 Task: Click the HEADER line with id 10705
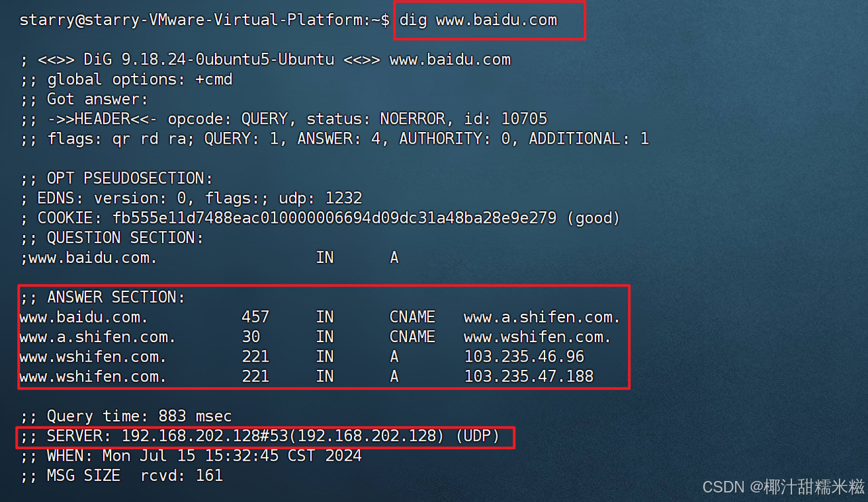point(283,119)
